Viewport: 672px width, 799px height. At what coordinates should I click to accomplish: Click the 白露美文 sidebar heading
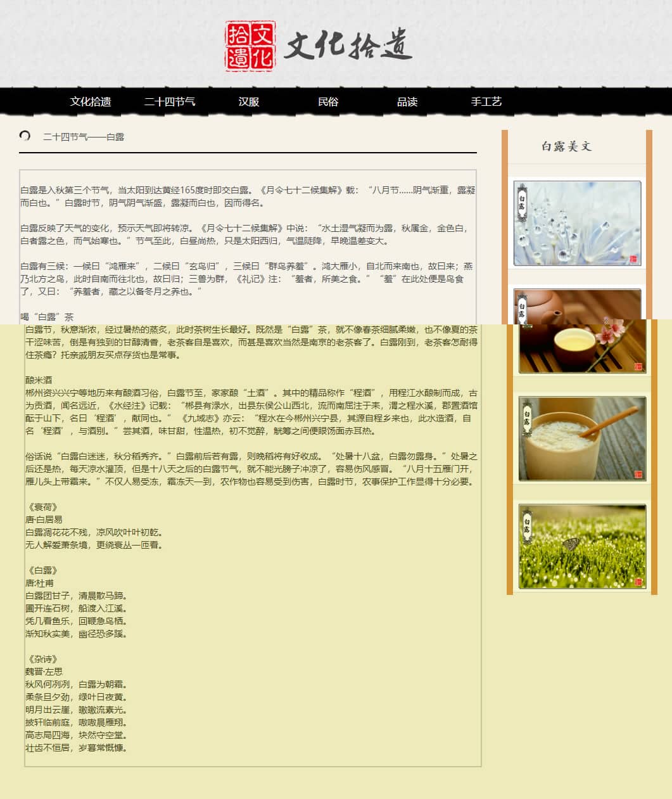(566, 146)
